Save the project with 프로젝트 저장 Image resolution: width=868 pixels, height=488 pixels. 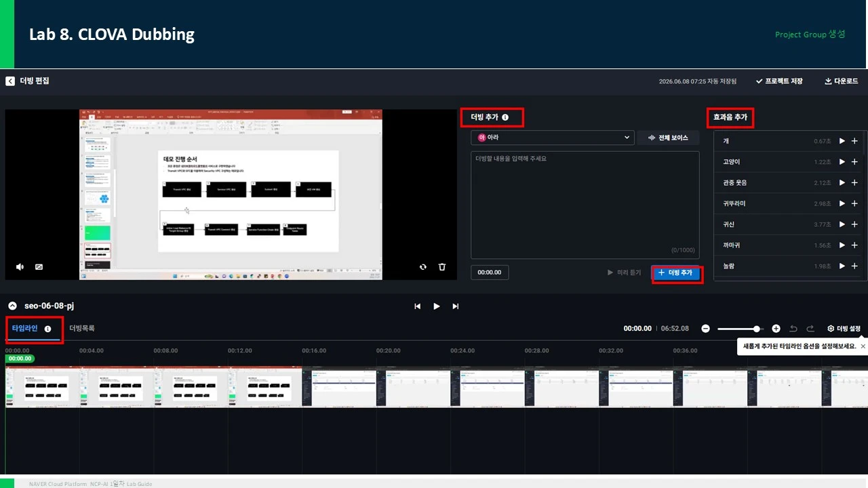(779, 81)
